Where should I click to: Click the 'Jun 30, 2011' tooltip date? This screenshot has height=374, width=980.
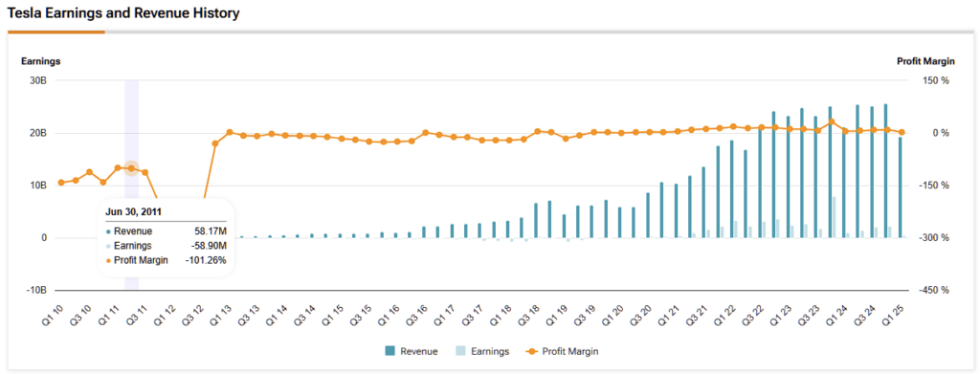coord(133,212)
